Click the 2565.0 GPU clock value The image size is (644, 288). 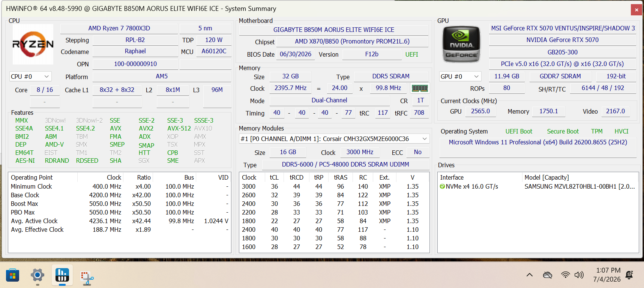point(480,111)
